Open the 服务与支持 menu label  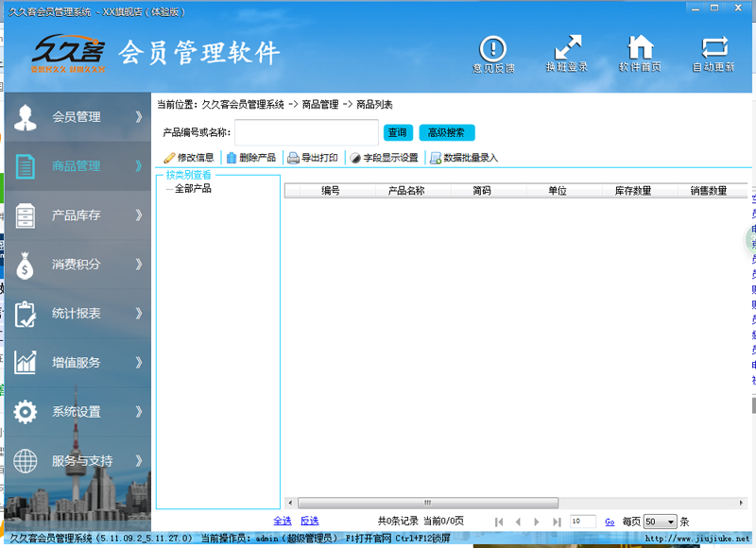point(82,461)
